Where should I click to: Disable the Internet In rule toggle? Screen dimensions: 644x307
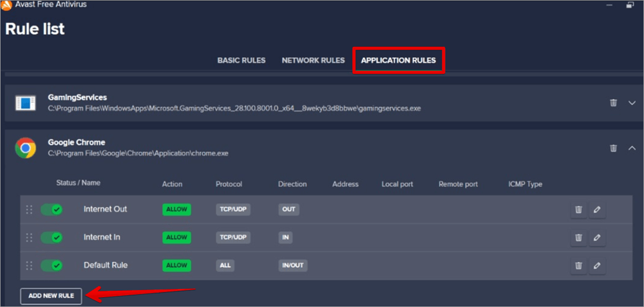point(52,237)
